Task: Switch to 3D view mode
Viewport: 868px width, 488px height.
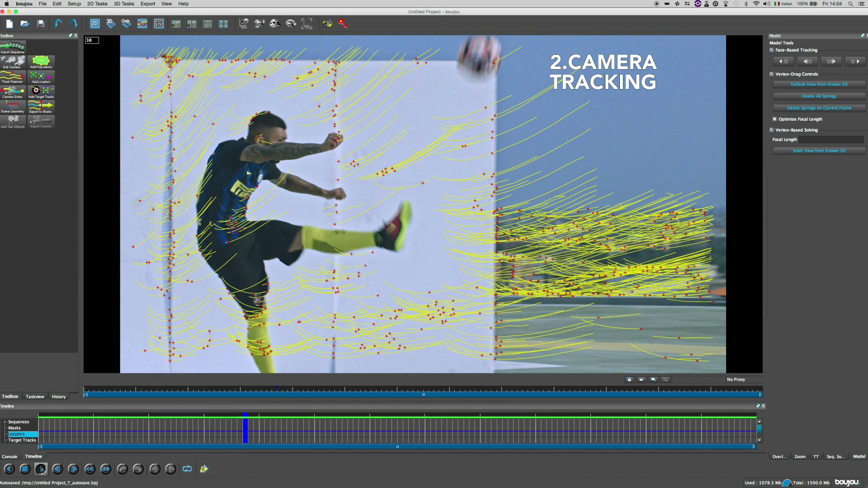Action: [x=110, y=23]
